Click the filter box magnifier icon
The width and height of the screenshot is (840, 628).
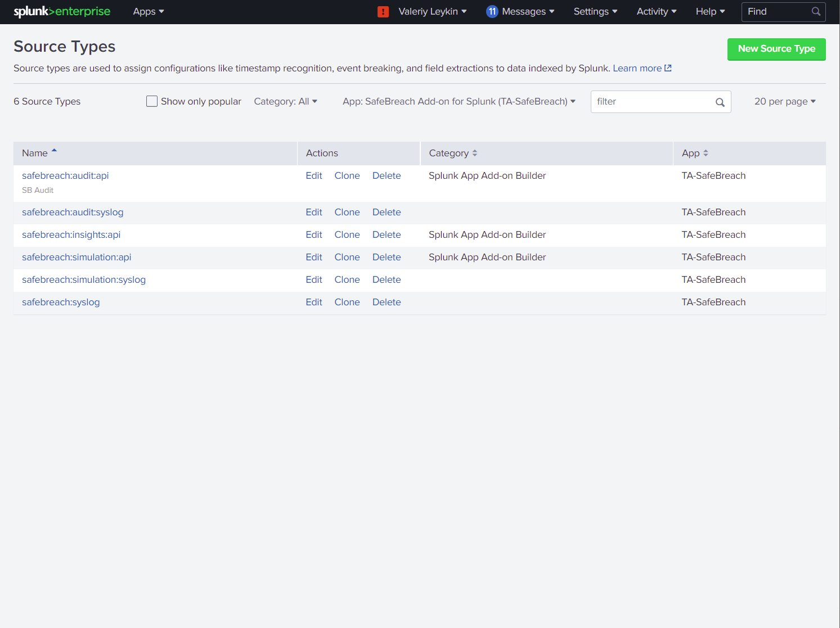(720, 102)
